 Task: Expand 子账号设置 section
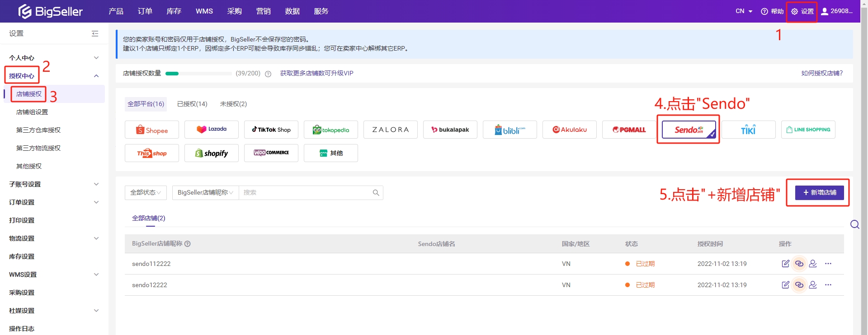[x=96, y=184]
